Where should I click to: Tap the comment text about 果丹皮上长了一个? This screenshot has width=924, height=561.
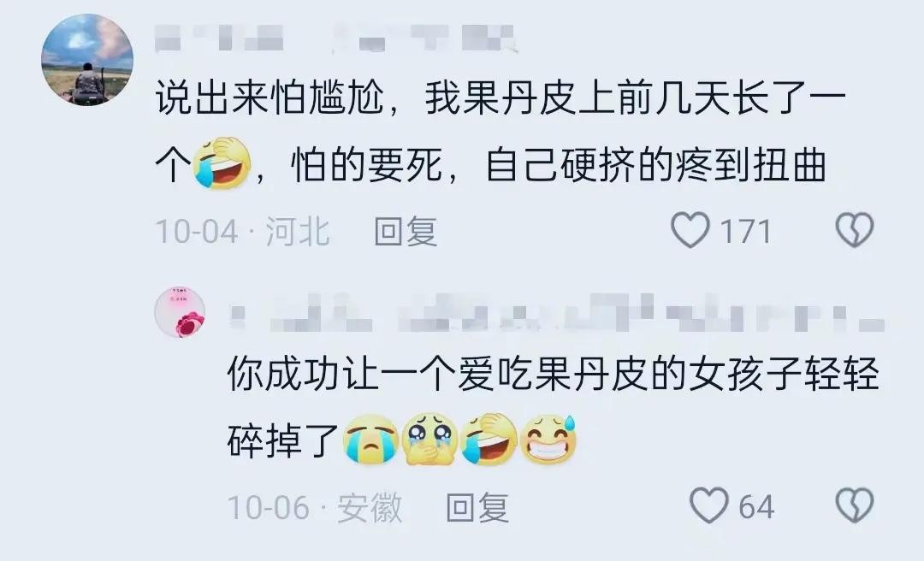click(500, 132)
